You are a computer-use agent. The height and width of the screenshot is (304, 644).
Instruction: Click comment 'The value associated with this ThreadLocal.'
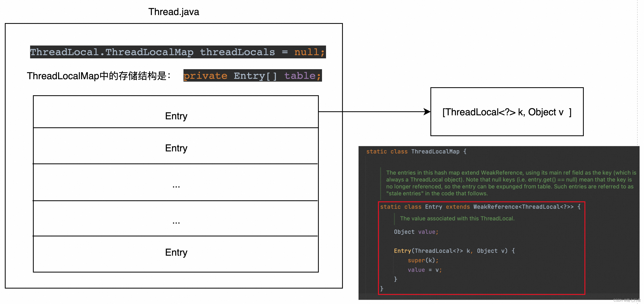(457, 218)
